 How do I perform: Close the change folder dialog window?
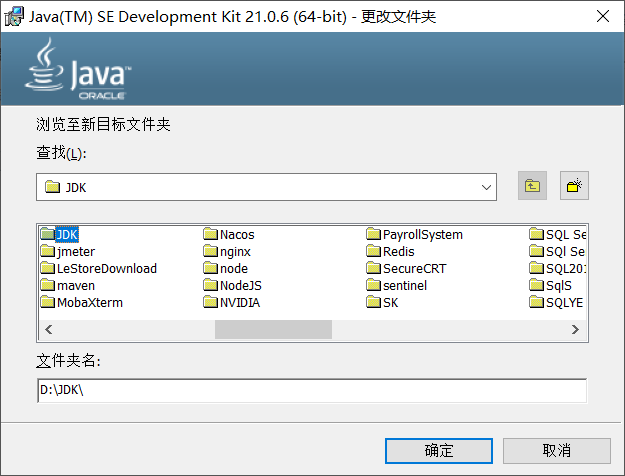click(x=601, y=17)
